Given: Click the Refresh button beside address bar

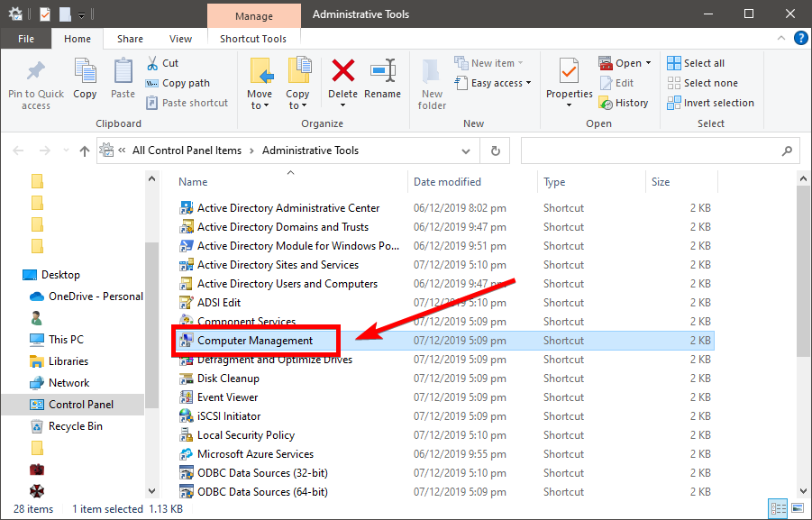Looking at the screenshot, I should click(x=495, y=151).
